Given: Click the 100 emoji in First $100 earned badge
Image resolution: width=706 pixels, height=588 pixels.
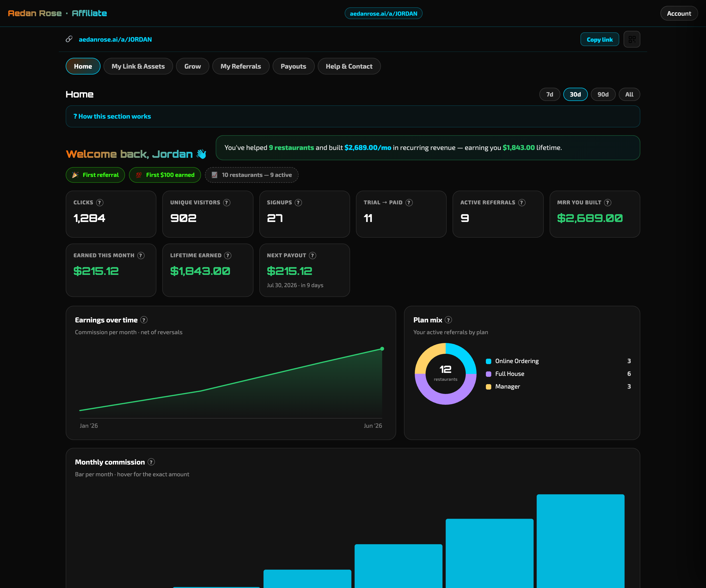Looking at the screenshot, I should pyautogui.click(x=139, y=175).
